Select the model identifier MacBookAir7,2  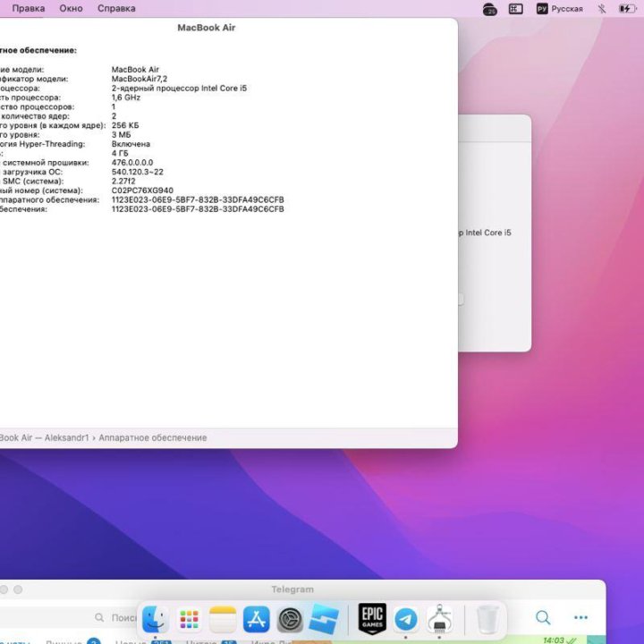pyautogui.click(x=140, y=79)
